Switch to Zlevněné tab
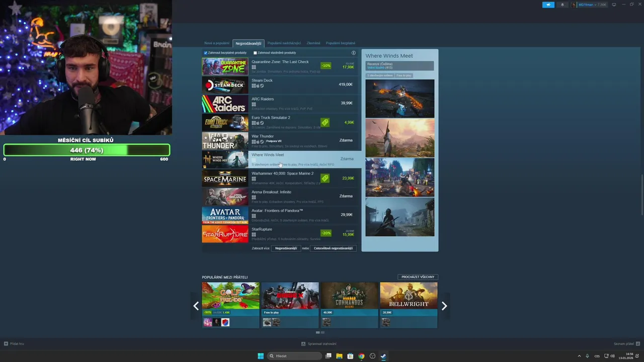This screenshot has width=644, height=362. [x=313, y=43]
